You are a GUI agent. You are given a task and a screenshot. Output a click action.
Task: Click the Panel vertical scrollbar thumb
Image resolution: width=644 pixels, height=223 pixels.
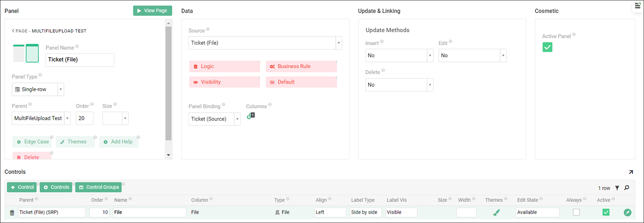[x=168, y=83]
